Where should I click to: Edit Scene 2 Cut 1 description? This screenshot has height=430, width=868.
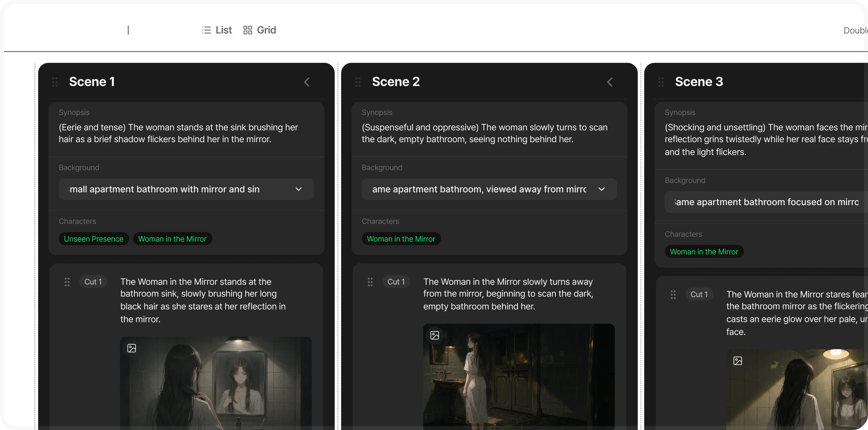click(x=508, y=294)
